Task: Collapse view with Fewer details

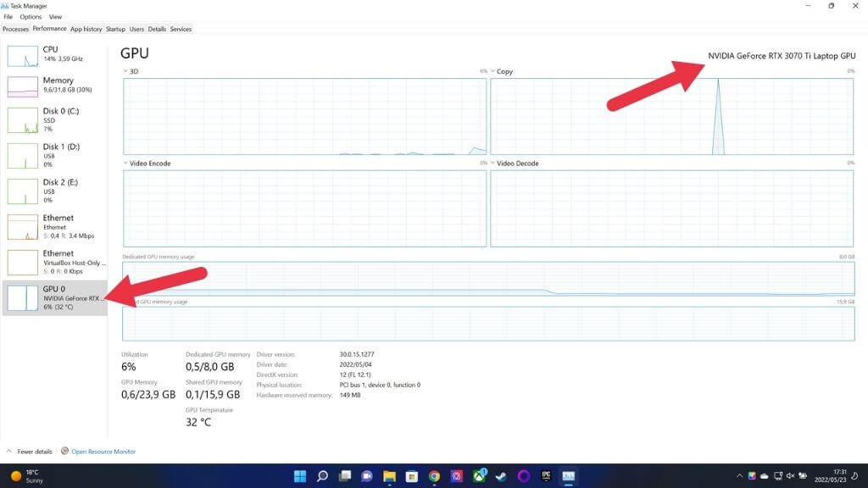Action: pyautogui.click(x=30, y=452)
